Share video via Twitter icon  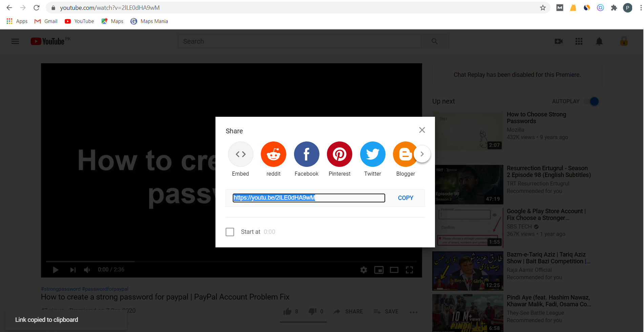(373, 154)
